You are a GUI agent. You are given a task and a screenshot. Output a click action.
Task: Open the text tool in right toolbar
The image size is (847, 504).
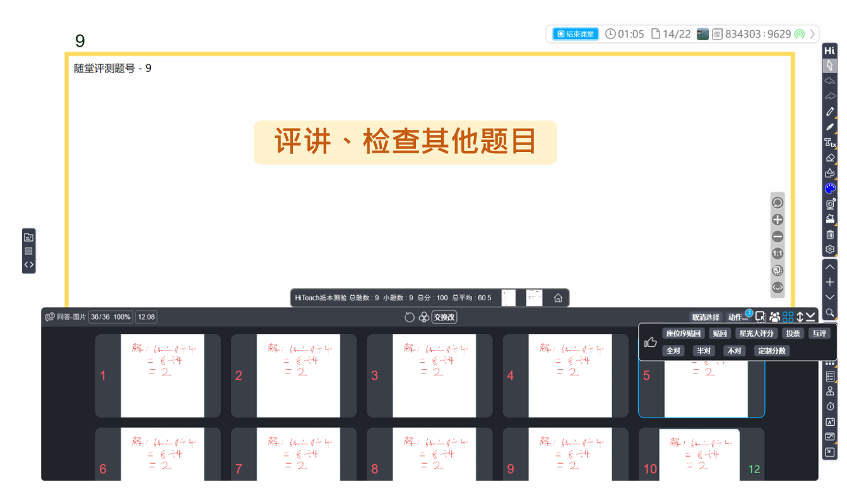pos(830,143)
